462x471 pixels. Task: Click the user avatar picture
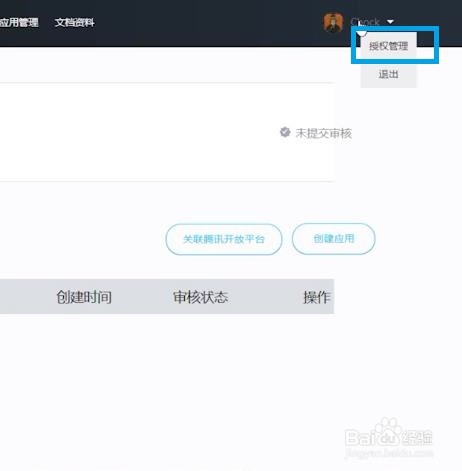tap(333, 23)
